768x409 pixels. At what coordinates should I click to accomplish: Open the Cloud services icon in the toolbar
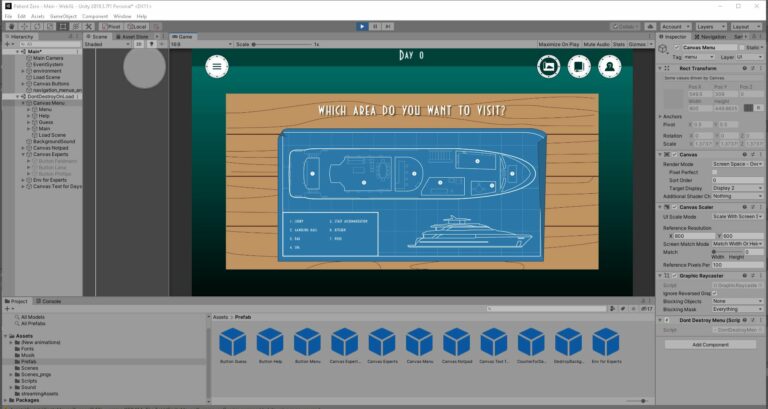coord(648,27)
